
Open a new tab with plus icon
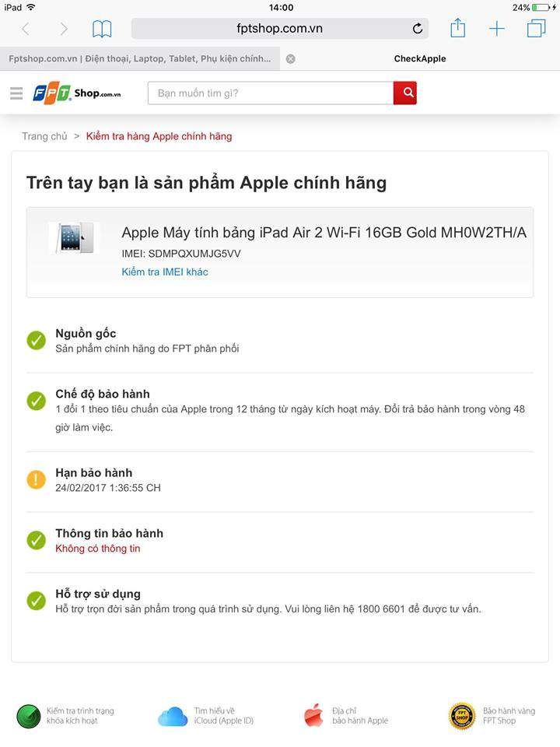497,29
